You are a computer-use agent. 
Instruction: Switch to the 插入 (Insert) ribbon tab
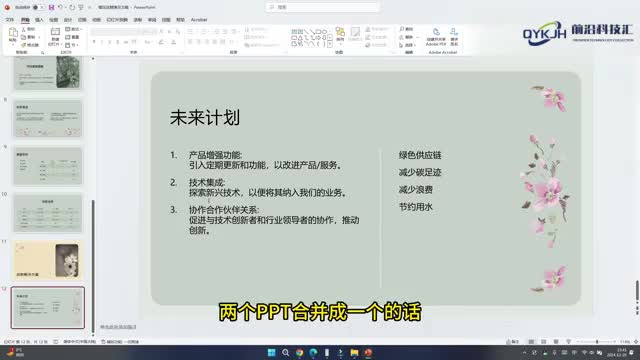tap(39, 20)
